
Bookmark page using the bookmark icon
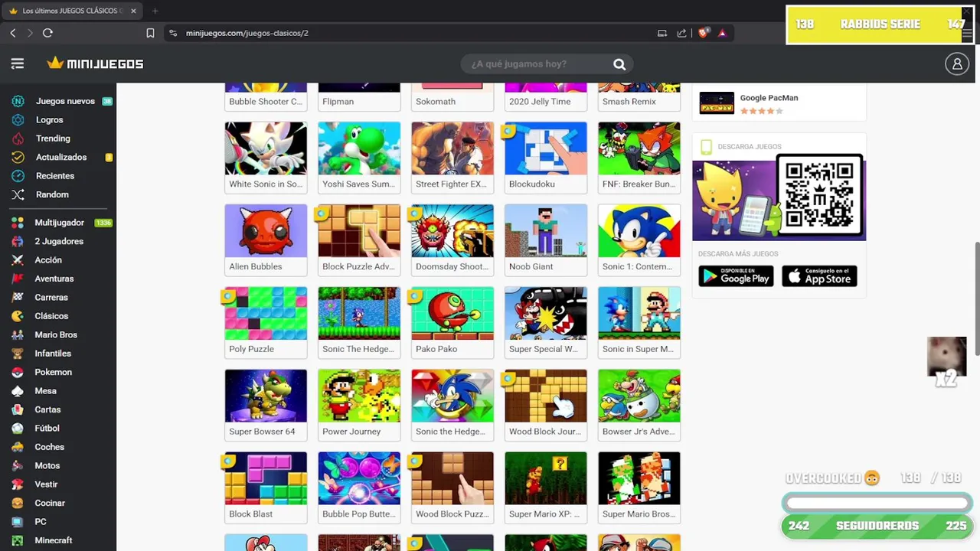point(150,33)
